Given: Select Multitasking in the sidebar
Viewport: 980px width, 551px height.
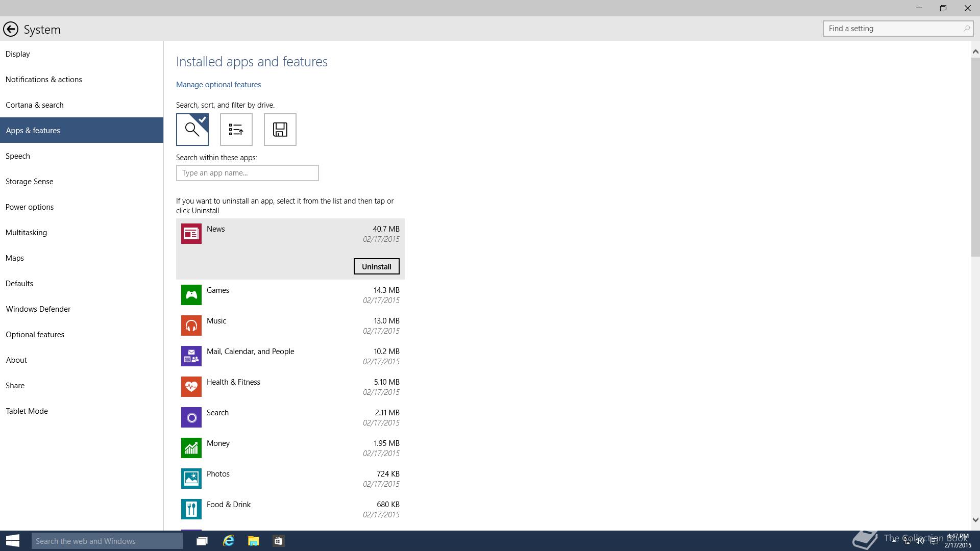Looking at the screenshot, I should coord(82,233).
